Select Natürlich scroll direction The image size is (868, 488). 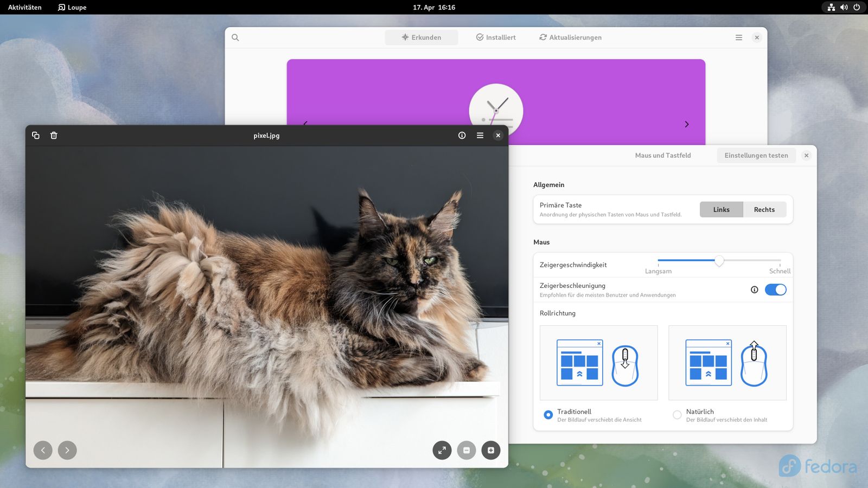click(x=677, y=415)
